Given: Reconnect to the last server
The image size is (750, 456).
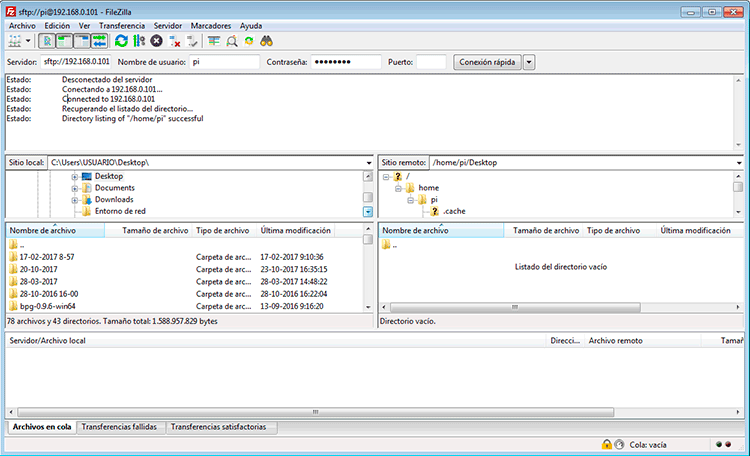Looking at the screenshot, I should 192,41.
